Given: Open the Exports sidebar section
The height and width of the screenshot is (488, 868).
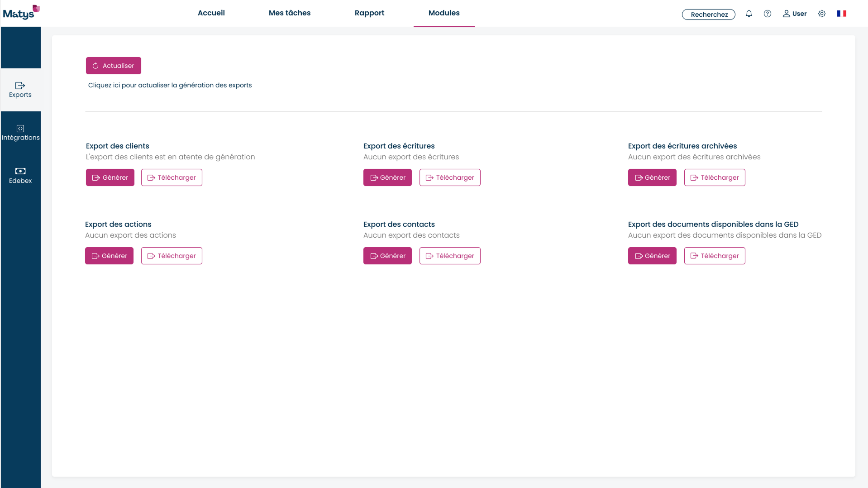Looking at the screenshot, I should tap(20, 90).
